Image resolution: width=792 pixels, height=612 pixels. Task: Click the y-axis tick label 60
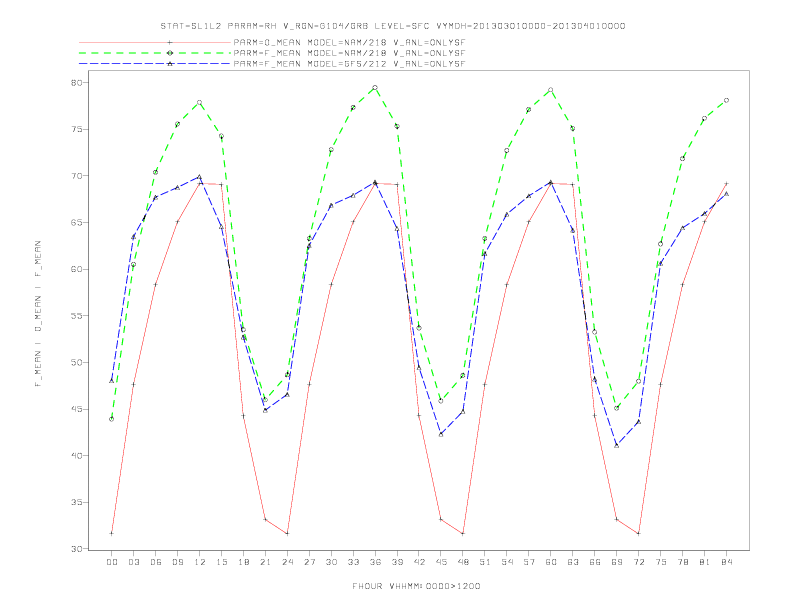tap(76, 269)
